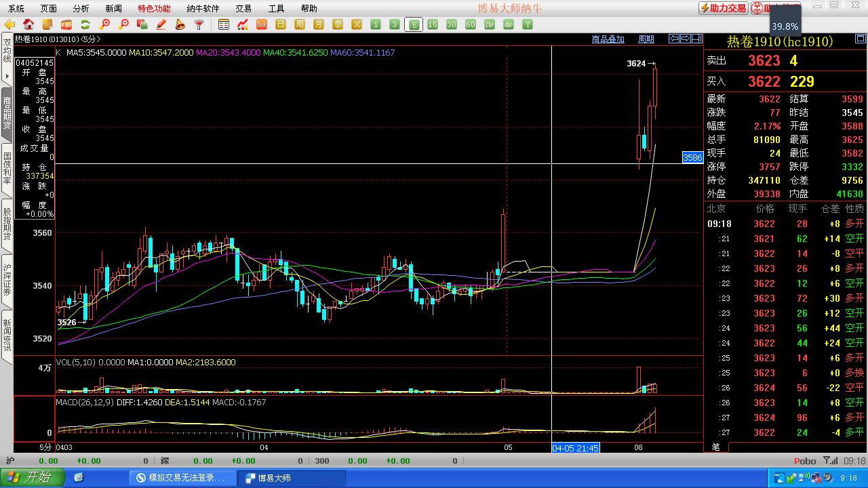Switch to the 1-minute period button
The height and width of the screenshot is (488, 868).
tap(375, 24)
